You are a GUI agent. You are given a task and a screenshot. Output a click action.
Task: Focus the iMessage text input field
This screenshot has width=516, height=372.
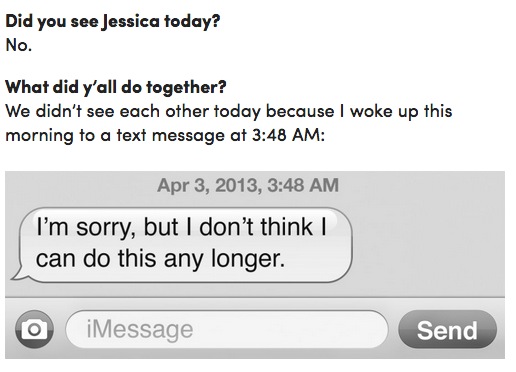[227, 329]
